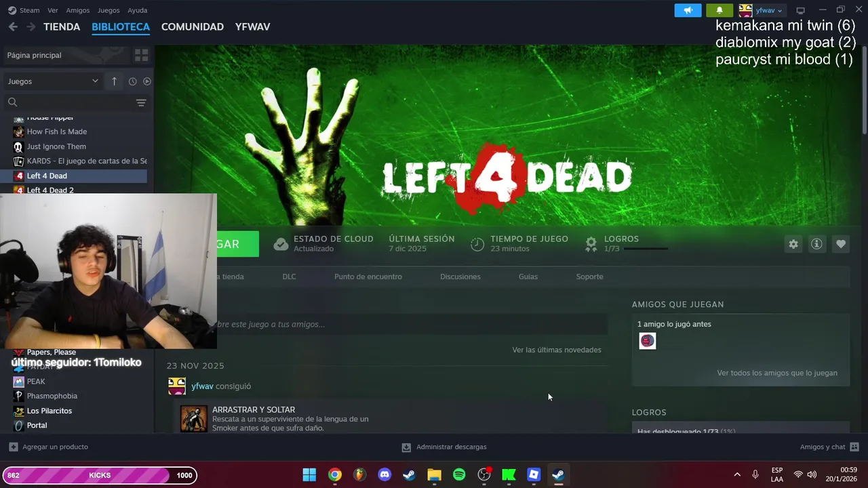Open yfwav profile link in activity

[x=202, y=386]
